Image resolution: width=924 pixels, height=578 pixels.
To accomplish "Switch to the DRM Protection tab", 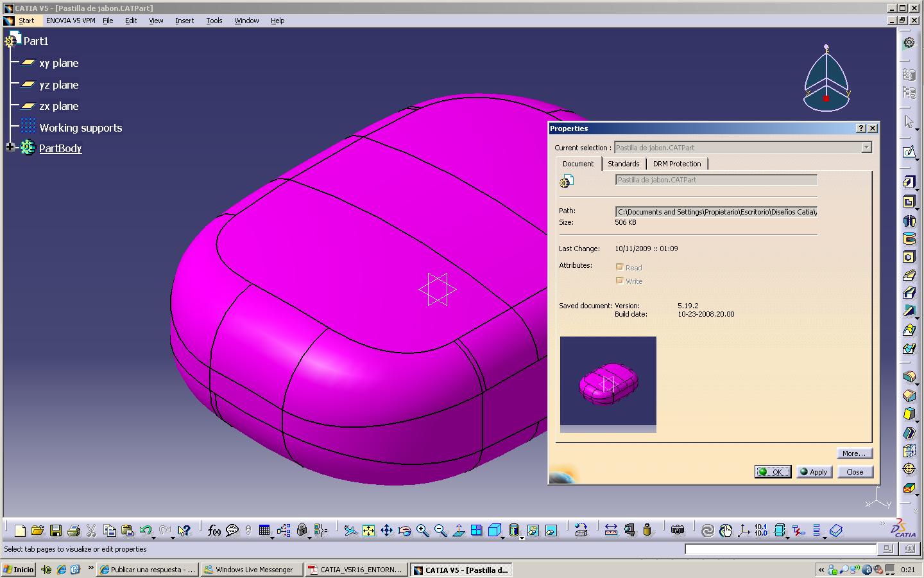I will point(677,164).
